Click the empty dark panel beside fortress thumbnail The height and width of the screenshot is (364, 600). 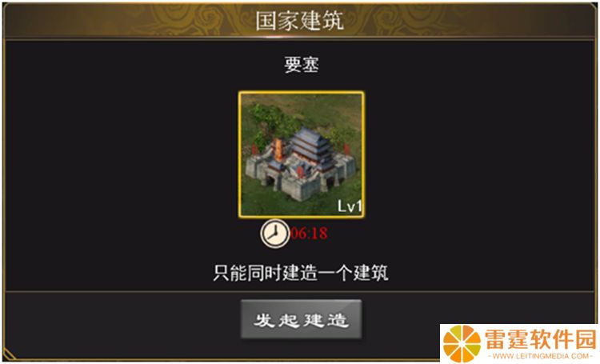pyautogui.click(x=122, y=161)
